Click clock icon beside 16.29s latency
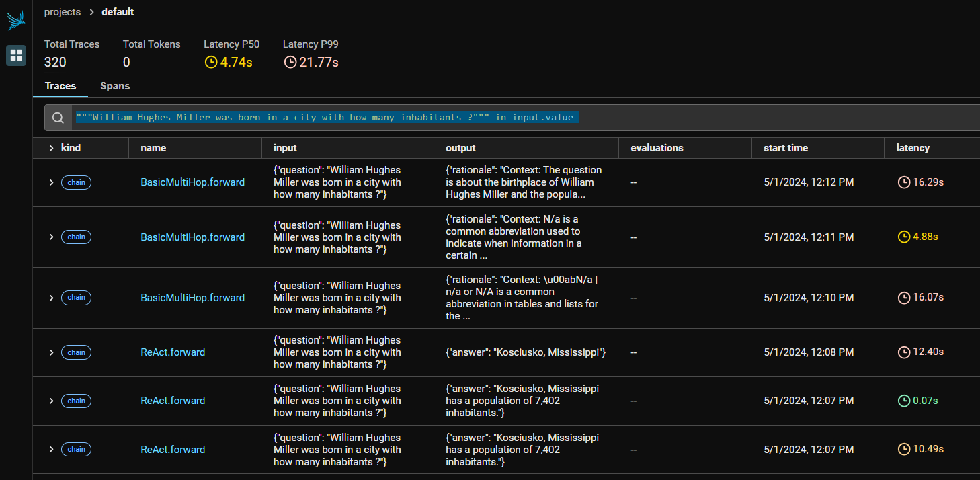 tap(903, 182)
